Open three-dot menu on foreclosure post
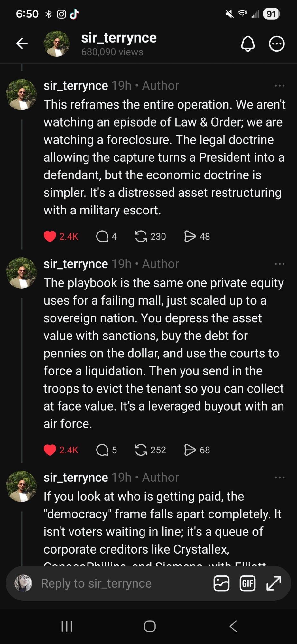This screenshot has height=644, width=297. click(279, 86)
